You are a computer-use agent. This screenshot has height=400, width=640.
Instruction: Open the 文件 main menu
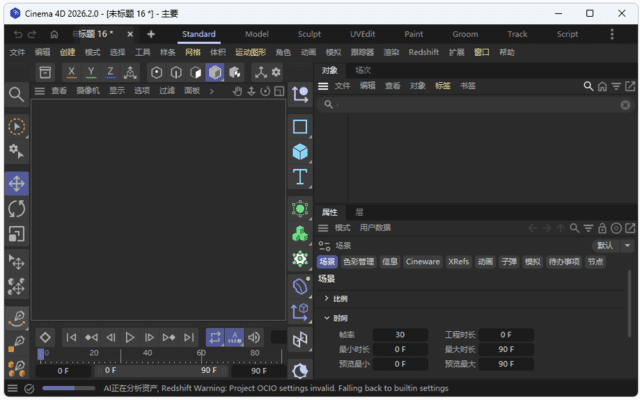[17, 53]
